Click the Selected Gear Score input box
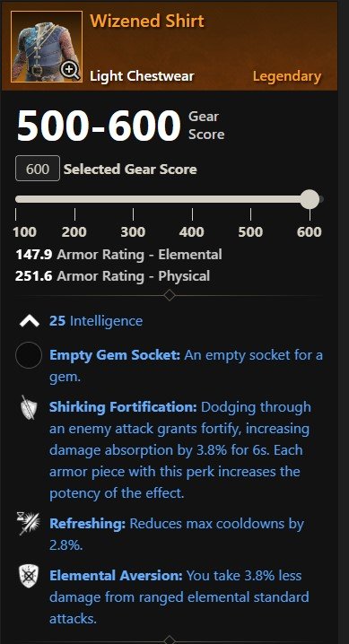 pos(38,169)
